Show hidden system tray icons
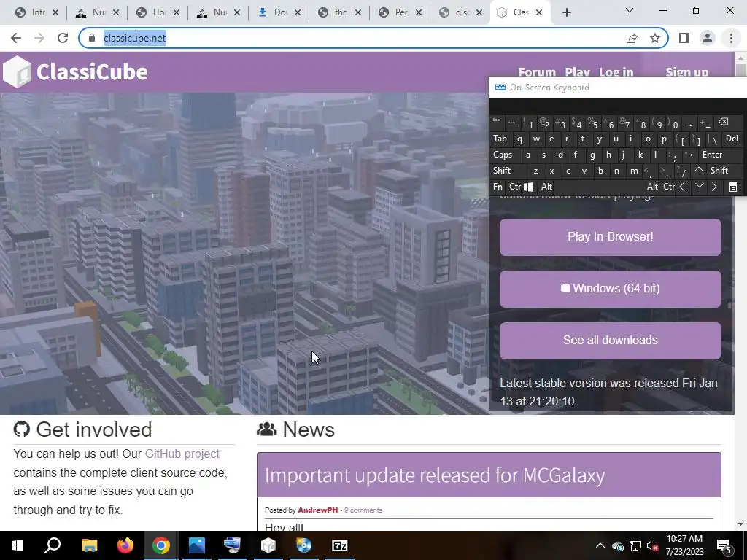This screenshot has width=747, height=560. point(600,545)
